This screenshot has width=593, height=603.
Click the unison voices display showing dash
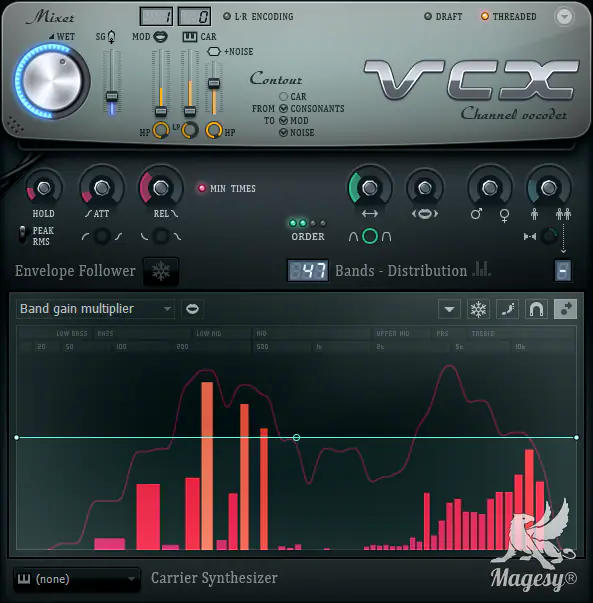563,271
